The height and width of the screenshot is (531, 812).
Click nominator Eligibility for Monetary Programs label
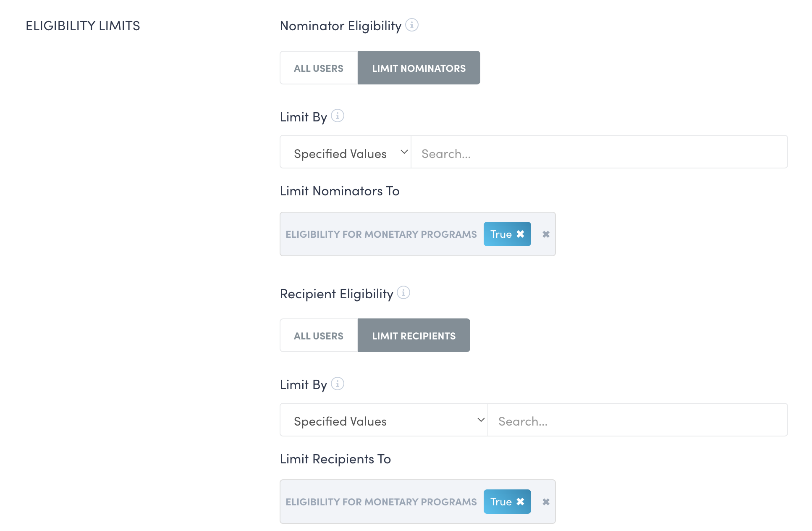coord(381,234)
